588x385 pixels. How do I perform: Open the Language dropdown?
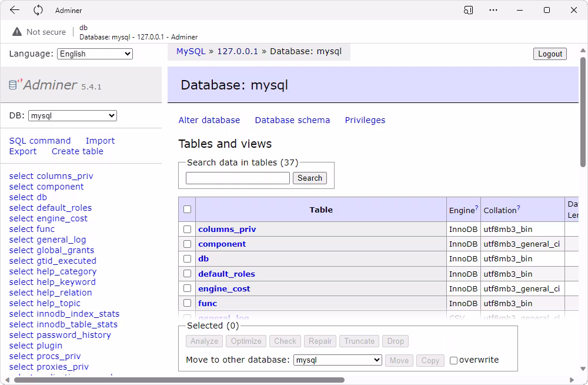pos(95,54)
